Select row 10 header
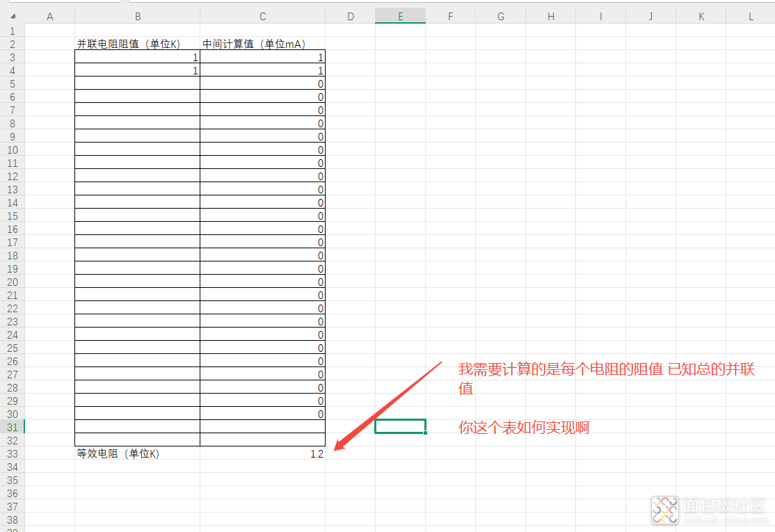The height and width of the screenshot is (532, 775). point(13,150)
